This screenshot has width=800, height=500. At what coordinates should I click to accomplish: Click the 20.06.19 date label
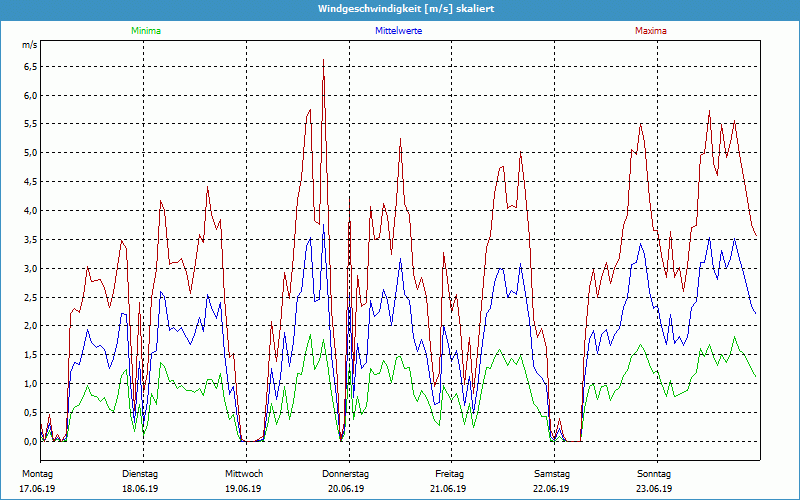click(346, 489)
